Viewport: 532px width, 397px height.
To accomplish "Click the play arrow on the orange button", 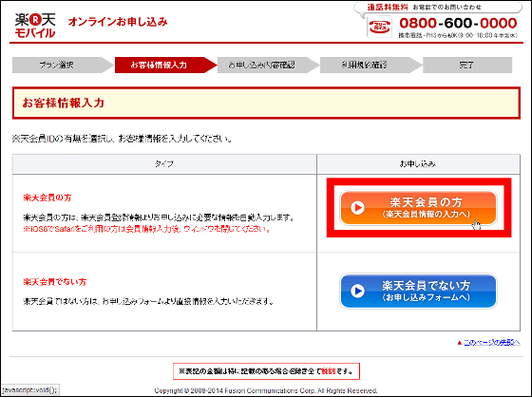I will tap(357, 208).
